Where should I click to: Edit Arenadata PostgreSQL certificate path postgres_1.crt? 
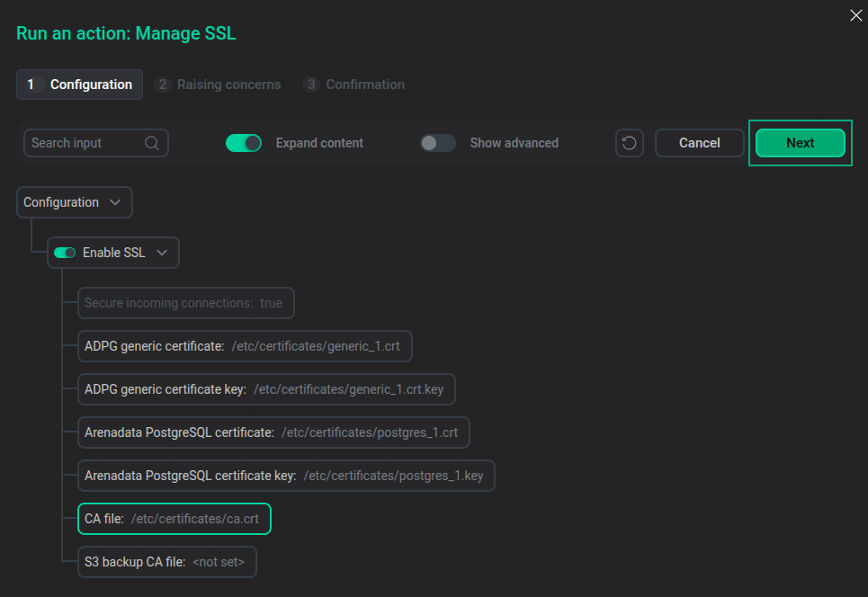(274, 432)
